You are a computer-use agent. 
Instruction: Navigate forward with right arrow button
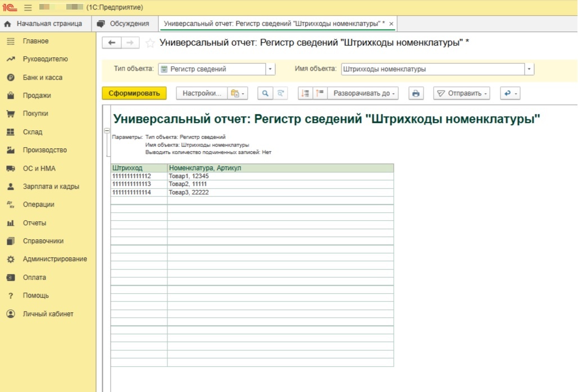[130, 43]
